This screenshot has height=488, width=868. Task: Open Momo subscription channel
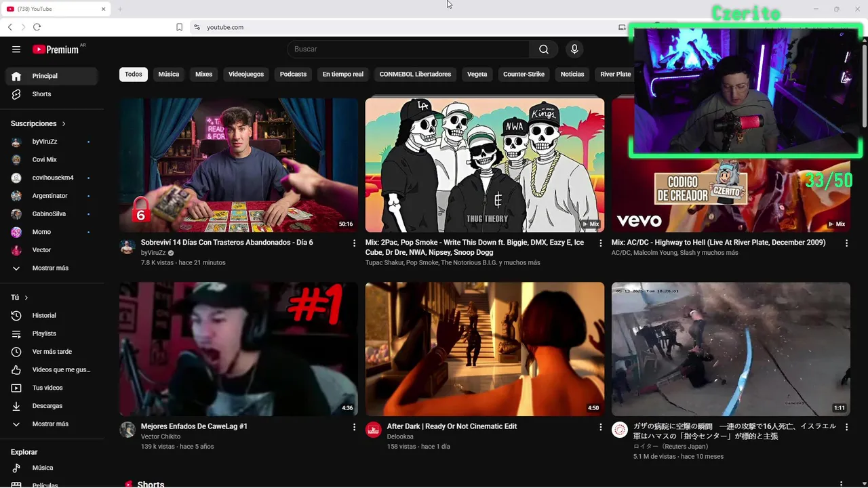point(52,232)
